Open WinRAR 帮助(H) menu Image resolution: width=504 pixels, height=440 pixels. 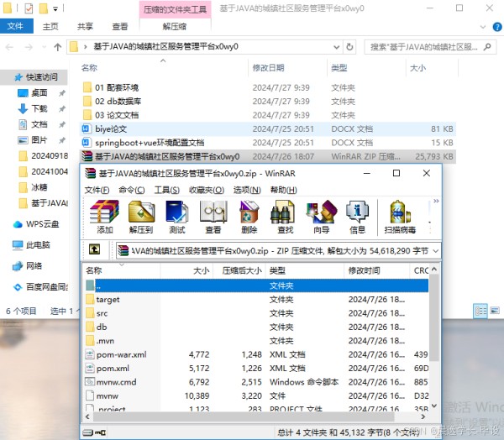[284, 190]
